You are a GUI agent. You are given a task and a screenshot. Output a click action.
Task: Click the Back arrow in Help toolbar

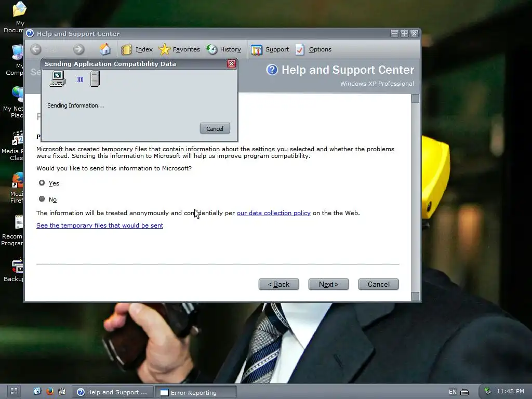(x=36, y=49)
